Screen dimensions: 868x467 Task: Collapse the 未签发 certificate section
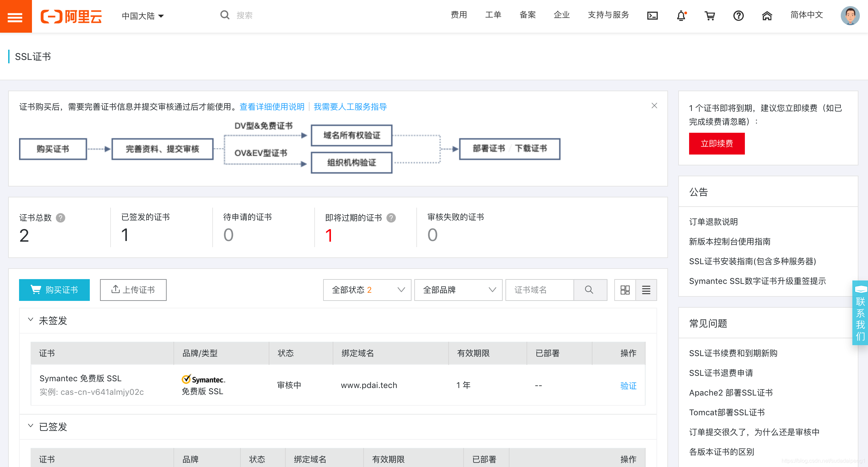pyautogui.click(x=31, y=320)
